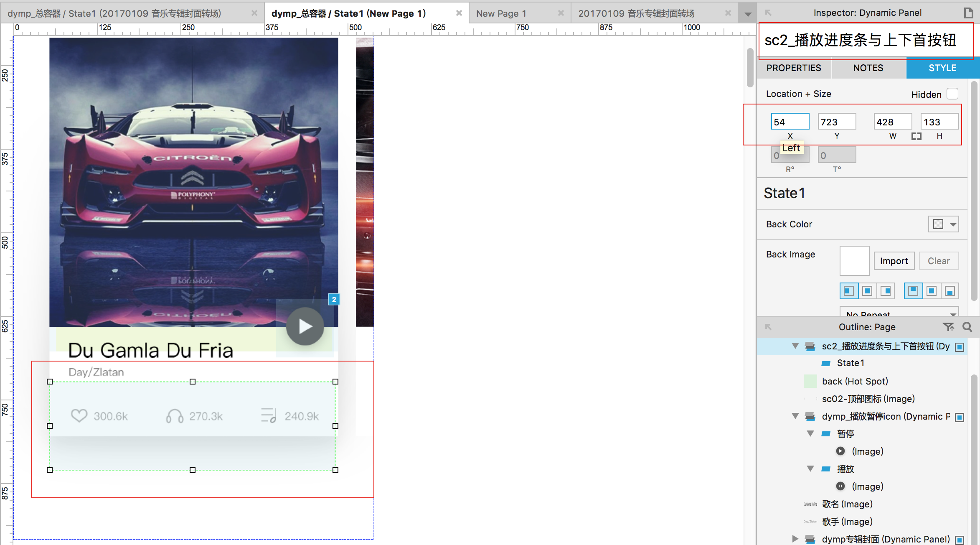Viewport: 980px width, 545px height.
Task: Click the text rotation T° input field
Action: pyautogui.click(x=837, y=155)
